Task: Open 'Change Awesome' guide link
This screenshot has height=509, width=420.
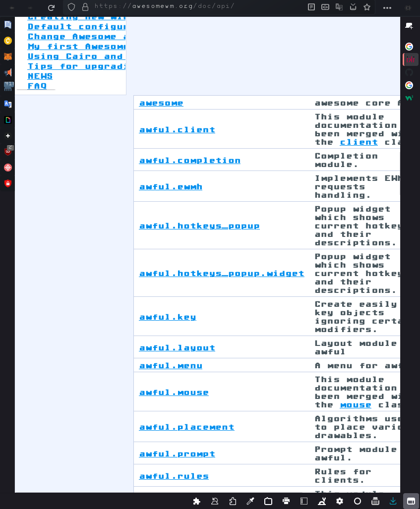Action: [x=77, y=36]
